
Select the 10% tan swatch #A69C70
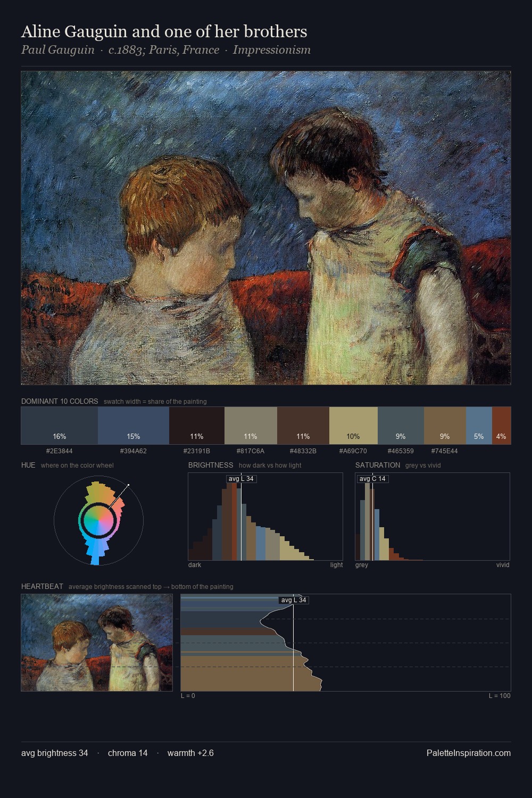click(353, 426)
